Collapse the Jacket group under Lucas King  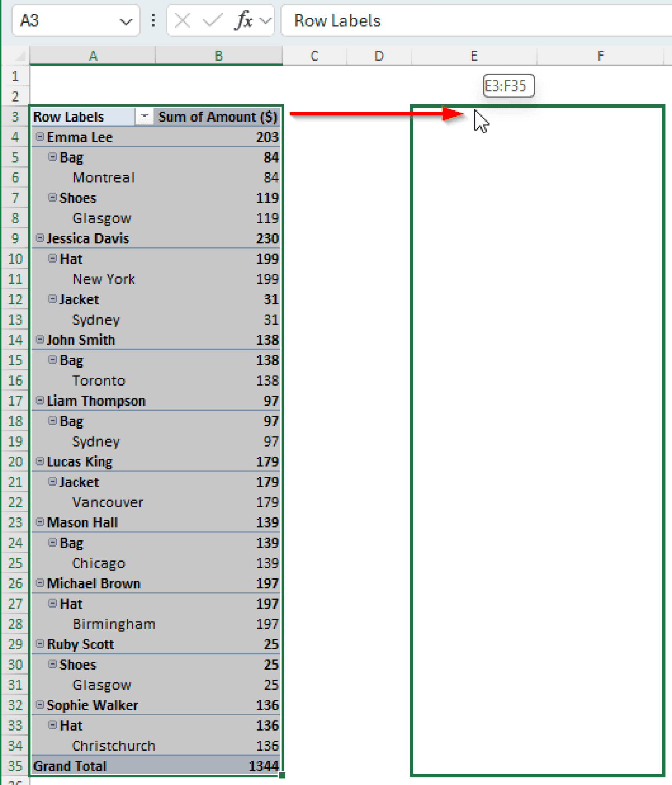52,482
